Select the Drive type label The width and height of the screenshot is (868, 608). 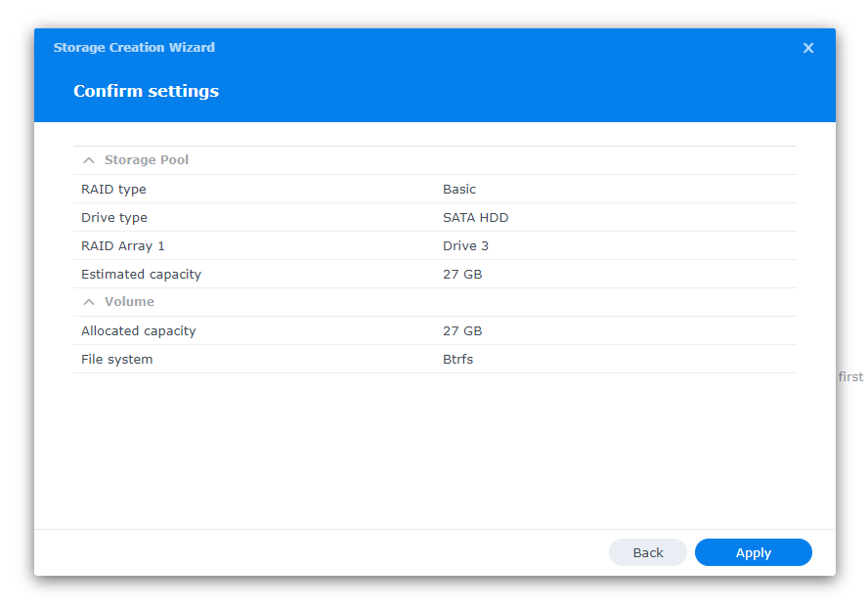click(x=114, y=217)
